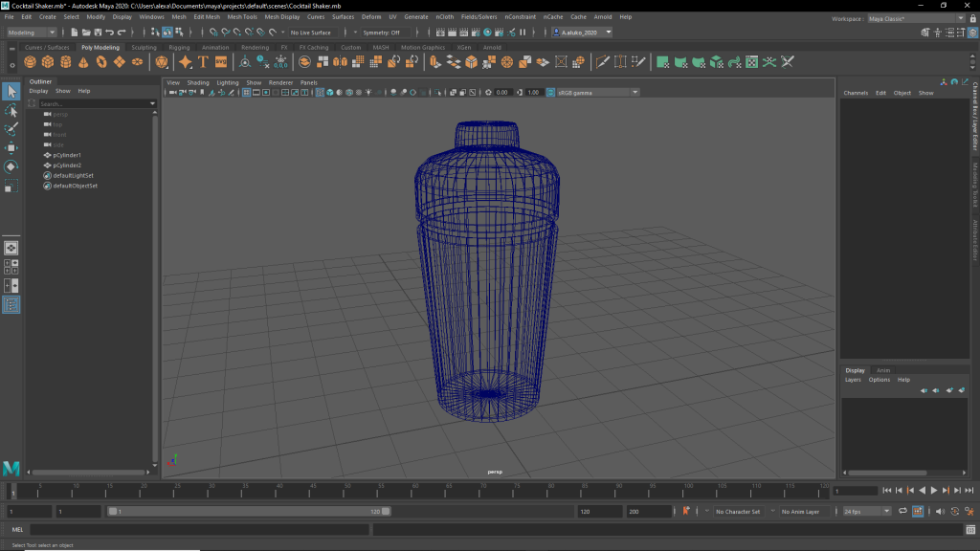This screenshot has height=551, width=980.
Task: Open the Modeling menu set dropdown
Action: tap(33, 33)
